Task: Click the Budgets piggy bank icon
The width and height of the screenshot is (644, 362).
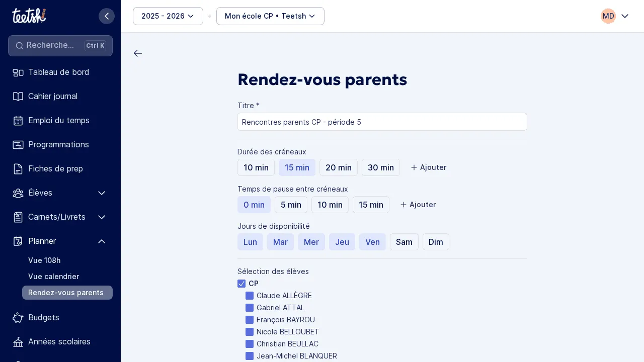Action: (18, 318)
